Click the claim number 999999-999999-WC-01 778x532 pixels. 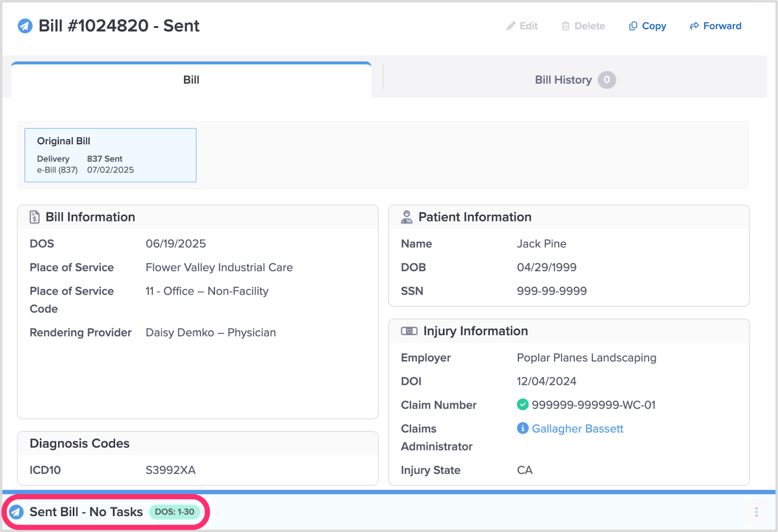click(593, 405)
